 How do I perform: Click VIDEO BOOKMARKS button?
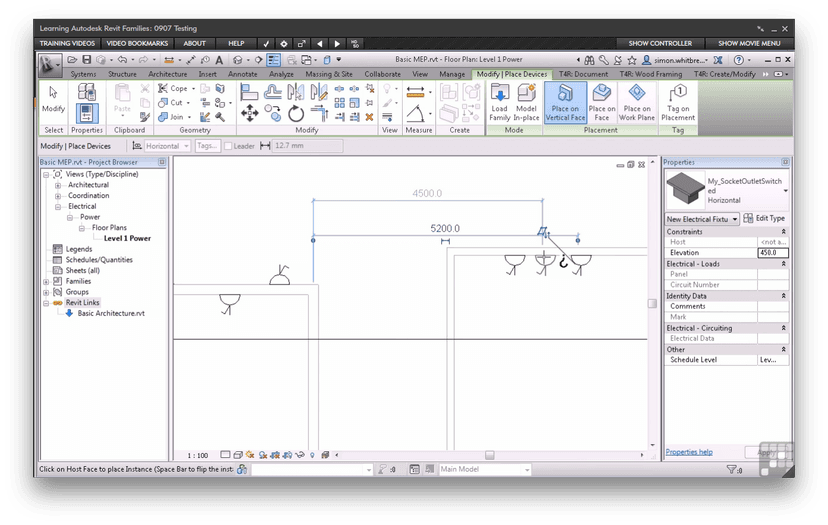[x=137, y=43]
